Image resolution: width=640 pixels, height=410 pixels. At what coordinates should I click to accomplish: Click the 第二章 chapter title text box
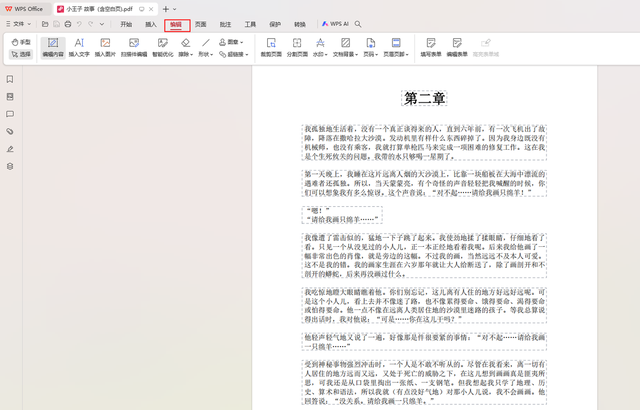point(424,98)
